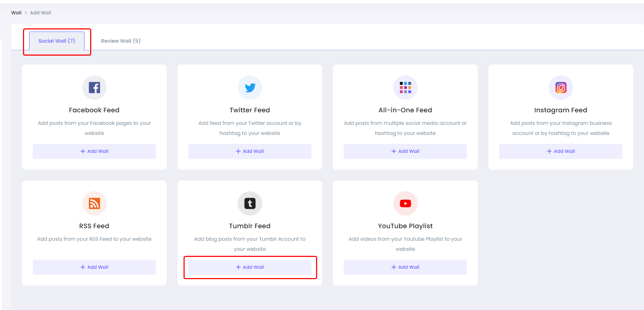Click the All-in-One Feed grid icon
Screen dimensions: 644x310
click(x=405, y=87)
